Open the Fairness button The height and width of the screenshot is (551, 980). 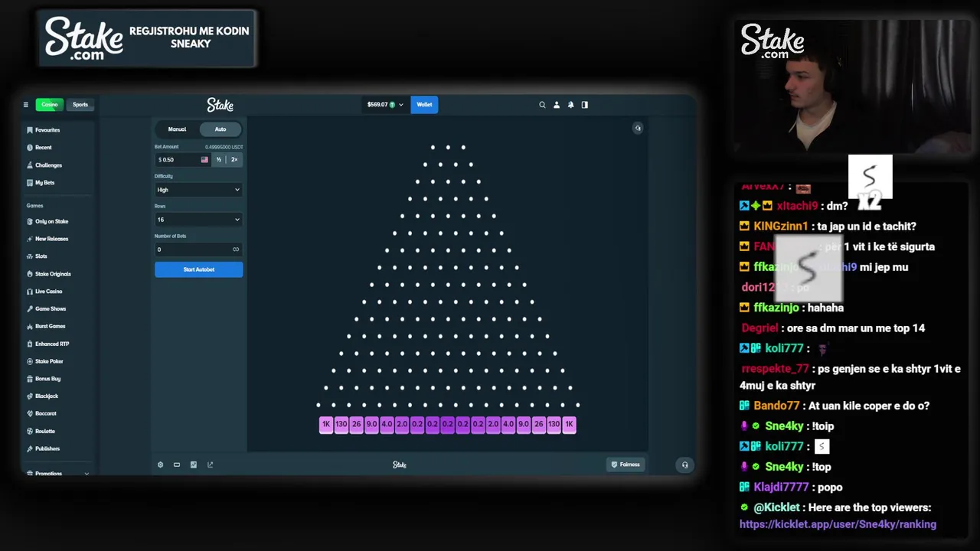(x=626, y=465)
